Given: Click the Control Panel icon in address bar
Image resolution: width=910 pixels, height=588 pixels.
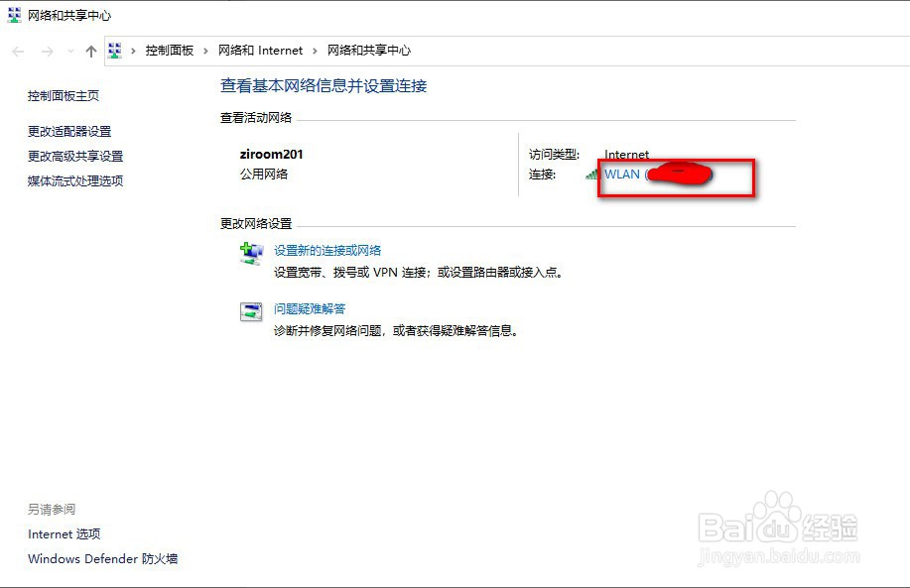Looking at the screenshot, I should coord(116,50).
